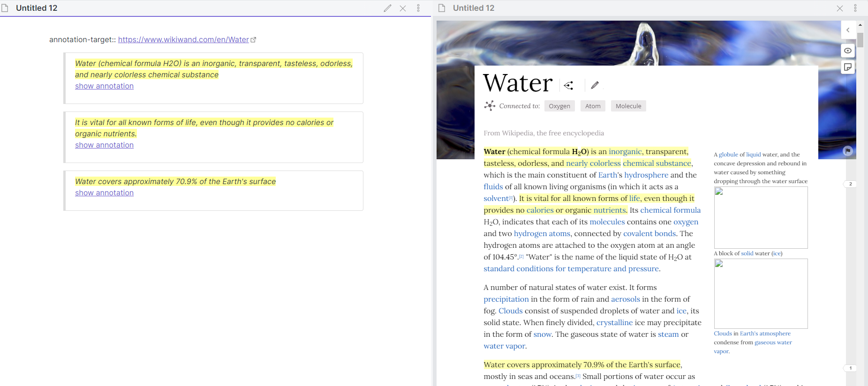Follow the snow link
Image resolution: width=868 pixels, height=386 pixels.
[543, 334]
